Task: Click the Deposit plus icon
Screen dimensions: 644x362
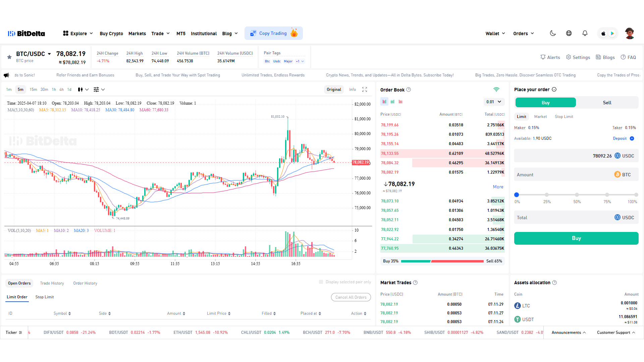Action: (632, 138)
